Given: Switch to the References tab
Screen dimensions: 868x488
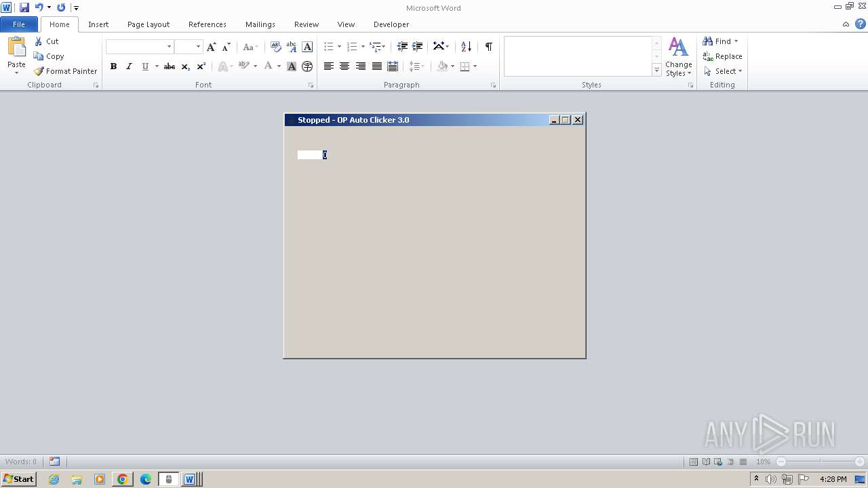Looking at the screenshot, I should (208, 24).
